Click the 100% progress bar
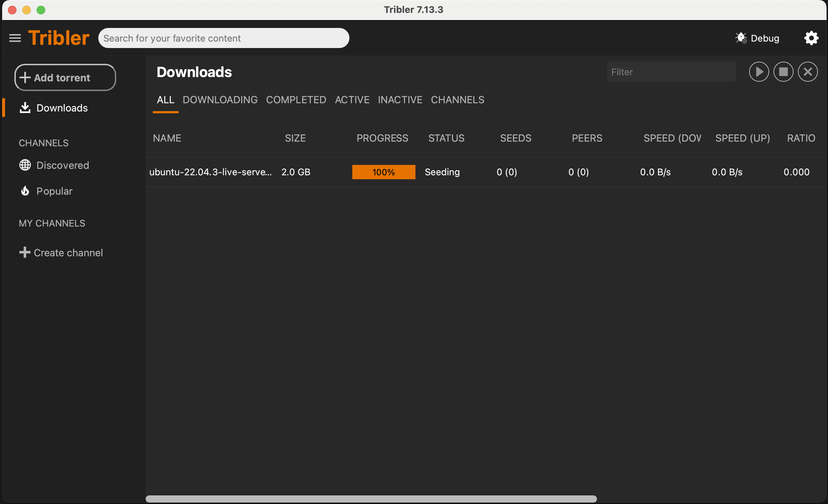Screen dimensions: 828x504 384,172
